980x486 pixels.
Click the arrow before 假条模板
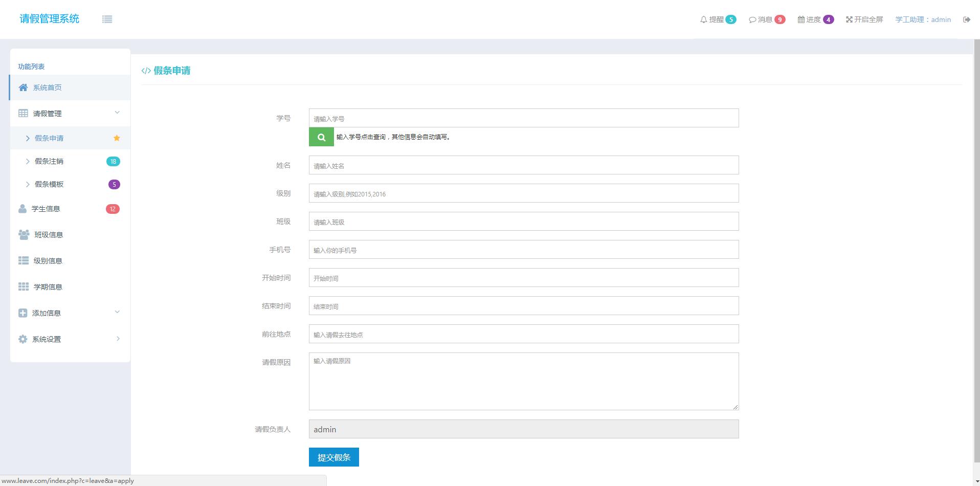coord(28,184)
